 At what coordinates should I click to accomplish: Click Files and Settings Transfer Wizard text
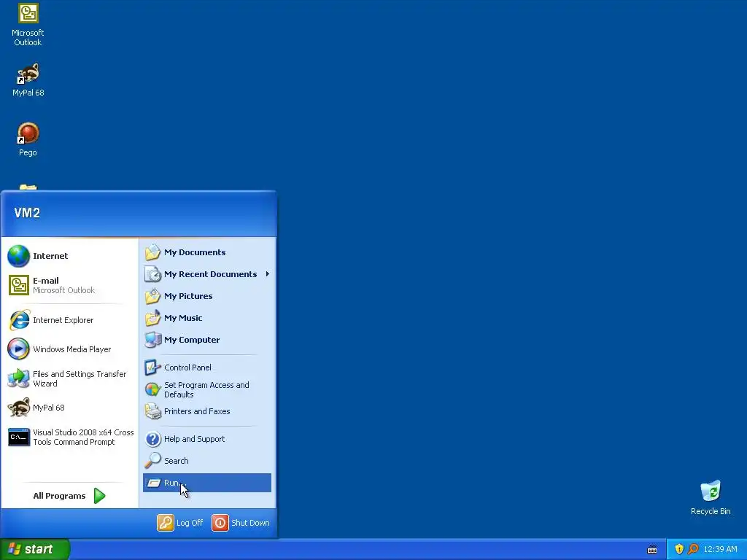80,379
